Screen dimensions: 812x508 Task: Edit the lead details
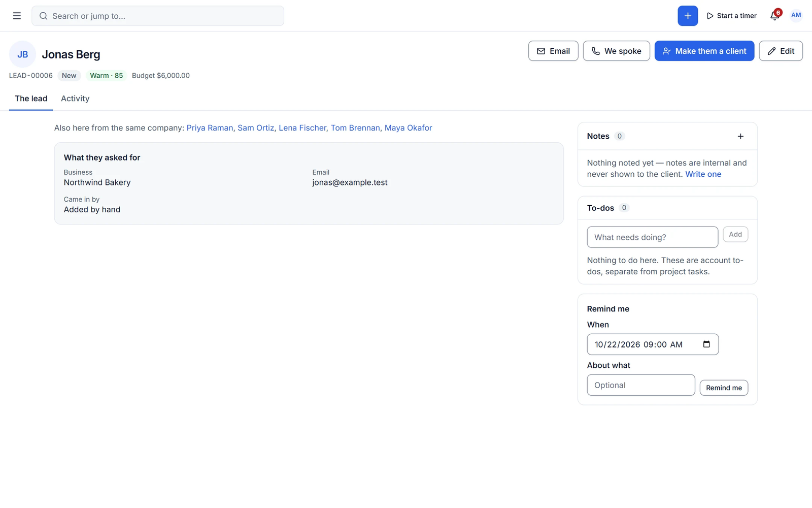coord(781,51)
